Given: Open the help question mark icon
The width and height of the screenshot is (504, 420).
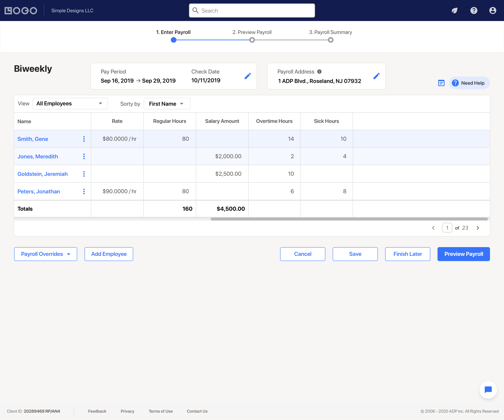Looking at the screenshot, I should click(474, 10).
